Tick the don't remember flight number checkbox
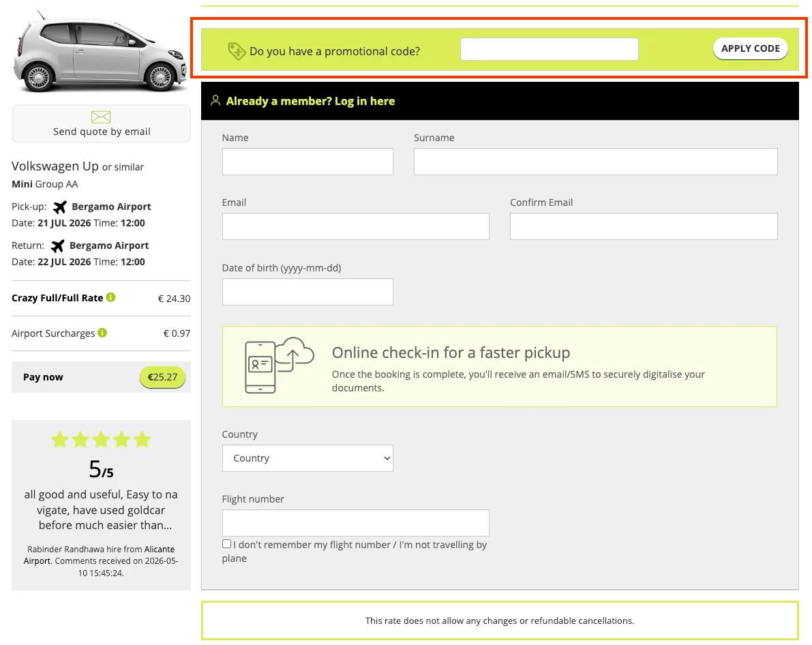Screen dimensions: 812x645 226,543
